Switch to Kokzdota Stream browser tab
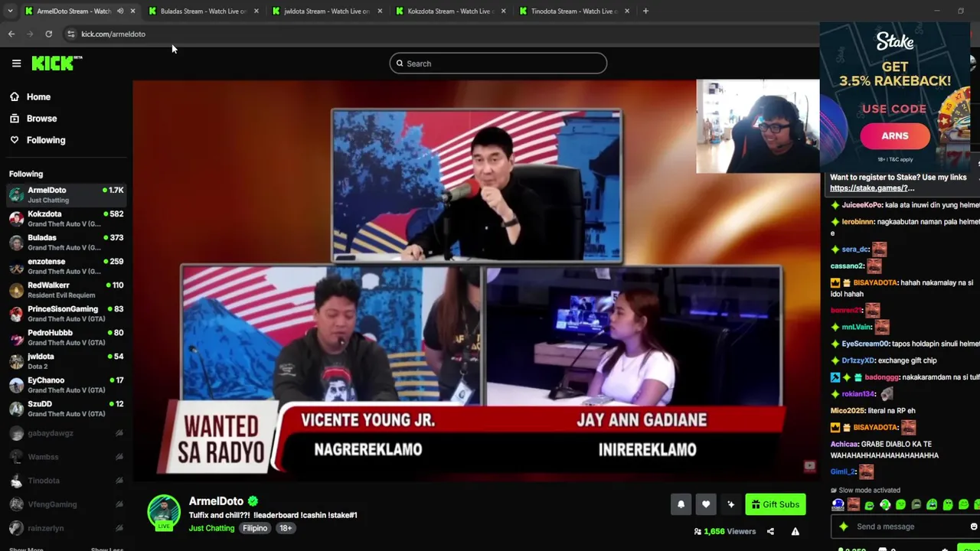Image resolution: width=980 pixels, height=551 pixels. click(x=450, y=11)
